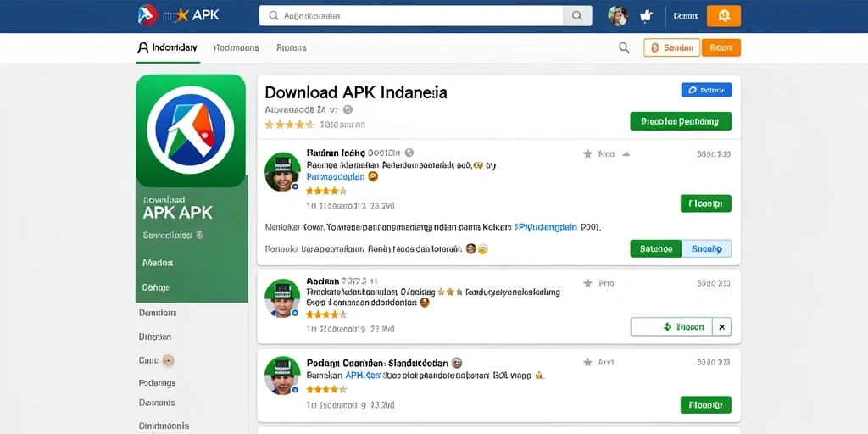The height and width of the screenshot is (434, 868).
Task: Click the star rating in second review
Action: [326, 314]
